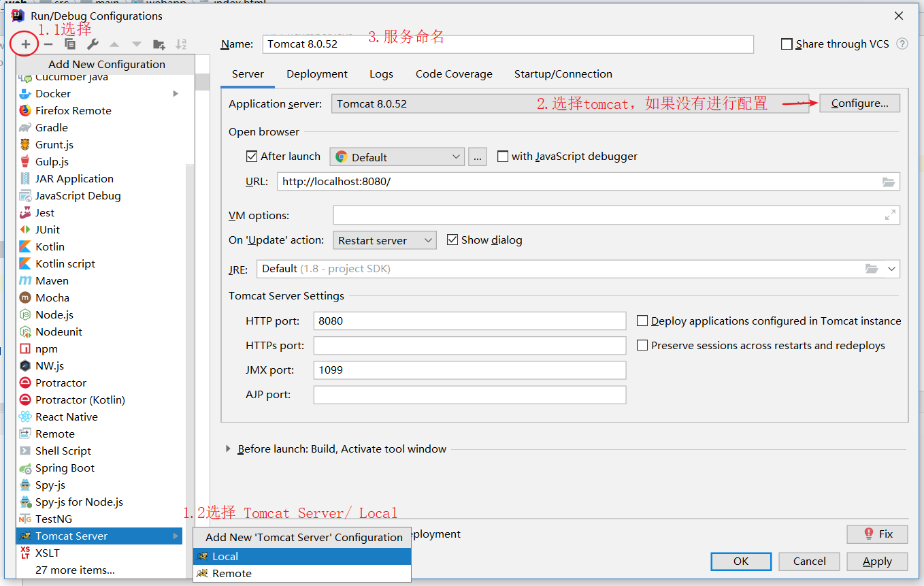Expand the Before launch section
Viewport: 924px width, 586px height.
pyautogui.click(x=228, y=449)
